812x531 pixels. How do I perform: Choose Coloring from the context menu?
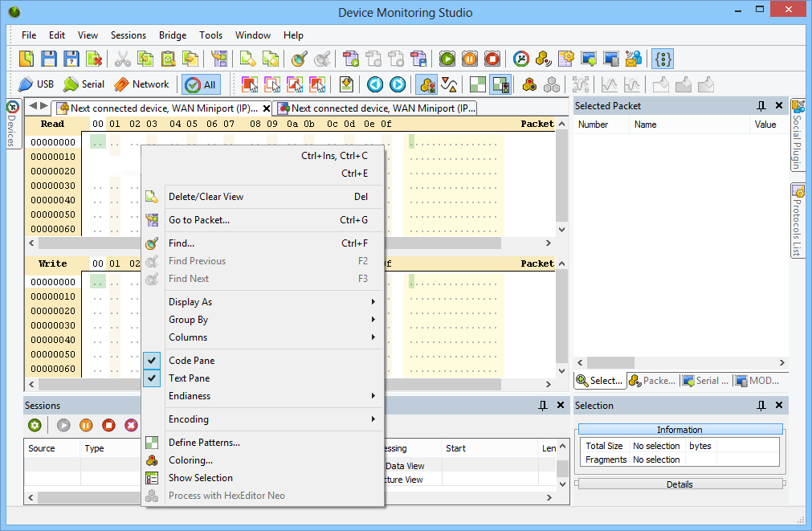coord(190,460)
